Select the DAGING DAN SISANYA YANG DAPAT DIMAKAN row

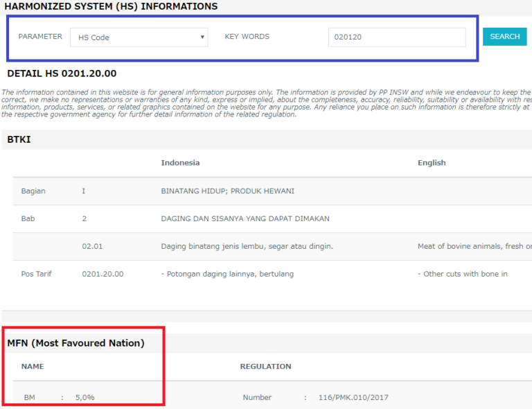[245, 218]
